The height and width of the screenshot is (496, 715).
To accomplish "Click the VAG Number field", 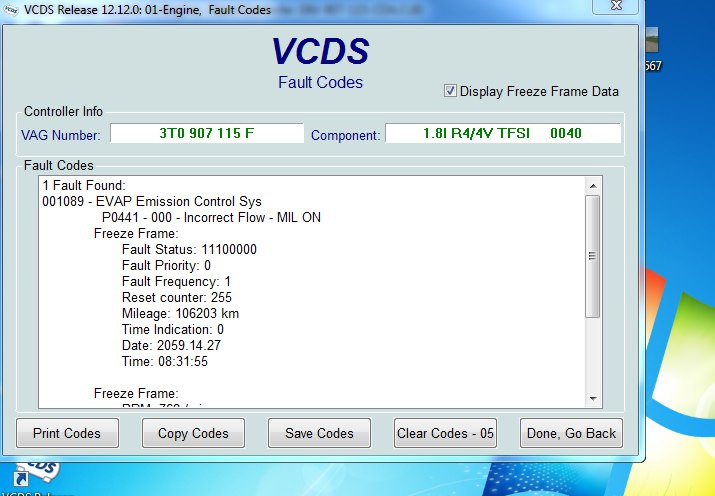I will click(x=207, y=133).
